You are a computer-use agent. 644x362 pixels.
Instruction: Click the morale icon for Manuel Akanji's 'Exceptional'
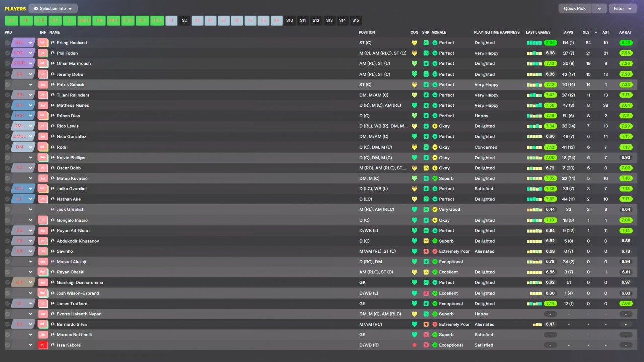tap(435, 262)
